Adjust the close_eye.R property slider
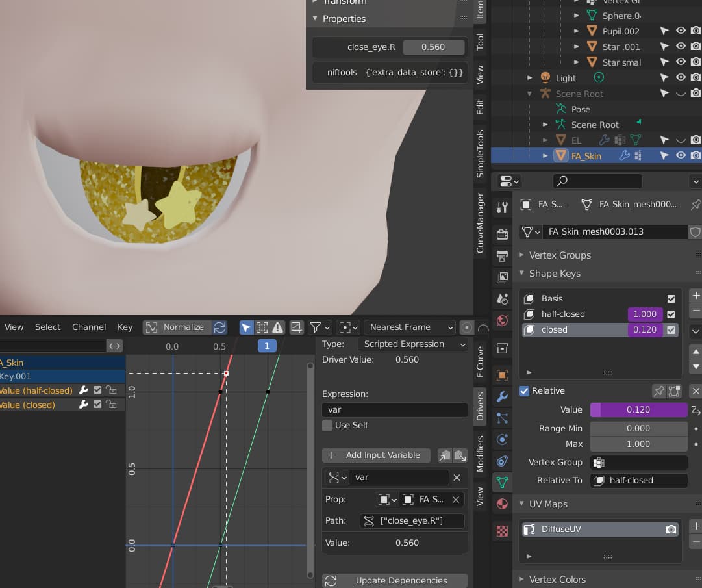Image resolution: width=702 pixels, height=588 pixels. pos(433,47)
